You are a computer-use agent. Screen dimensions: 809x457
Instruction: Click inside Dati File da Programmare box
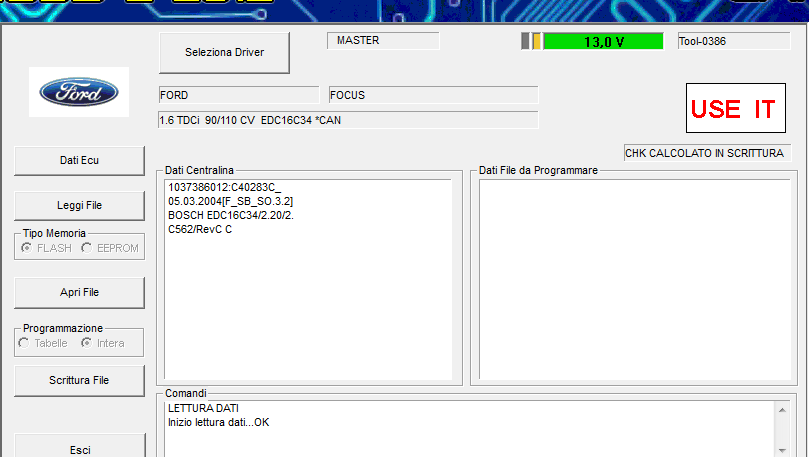[635, 279]
